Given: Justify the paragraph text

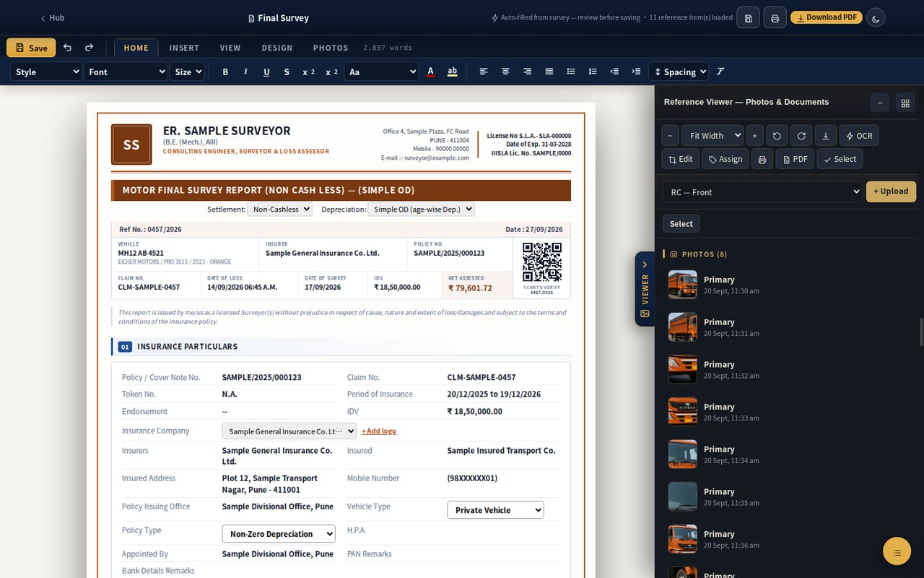Looking at the screenshot, I should [x=549, y=72].
